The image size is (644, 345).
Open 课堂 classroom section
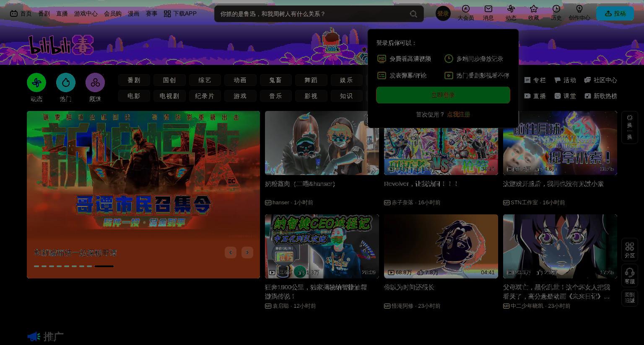(x=565, y=96)
